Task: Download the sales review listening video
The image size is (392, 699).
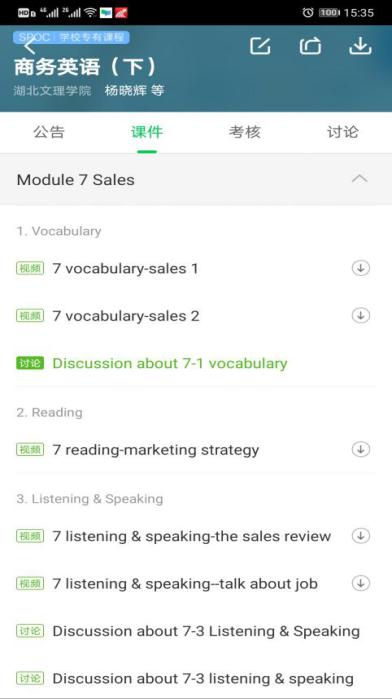Action: (x=361, y=535)
